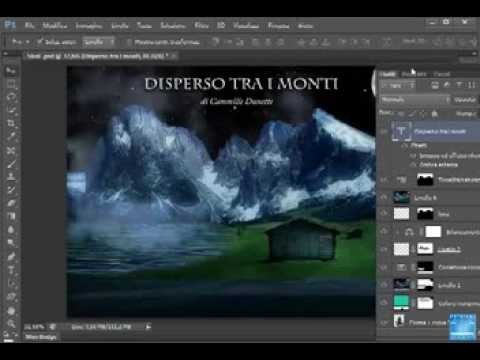480x360 pixels.
Task: Select the Forma 1 copia layer
Action: [x=429, y=322]
